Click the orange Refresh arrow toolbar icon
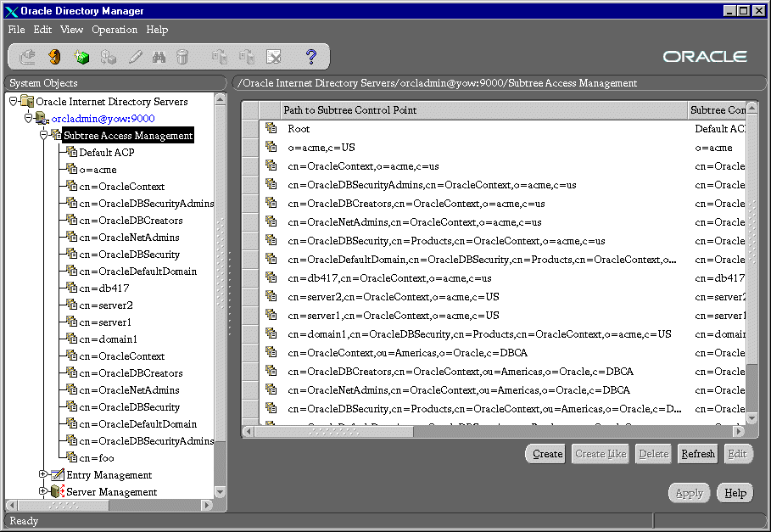 click(54, 57)
